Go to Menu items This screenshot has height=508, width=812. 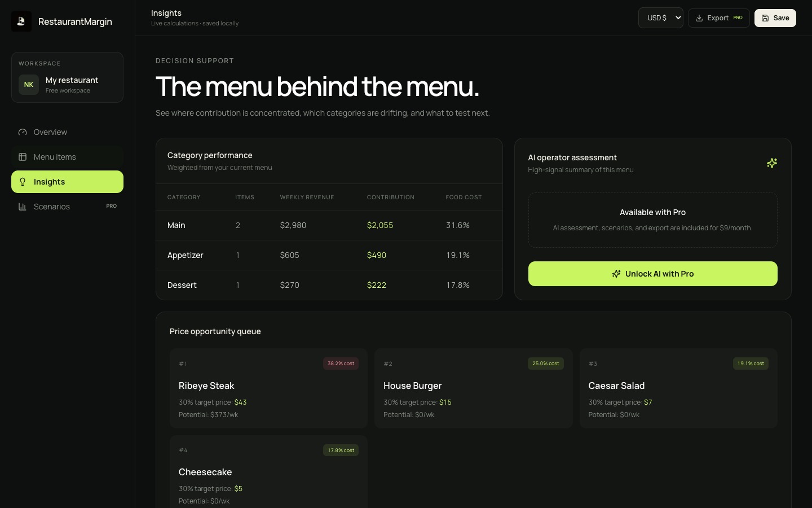[67, 157]
